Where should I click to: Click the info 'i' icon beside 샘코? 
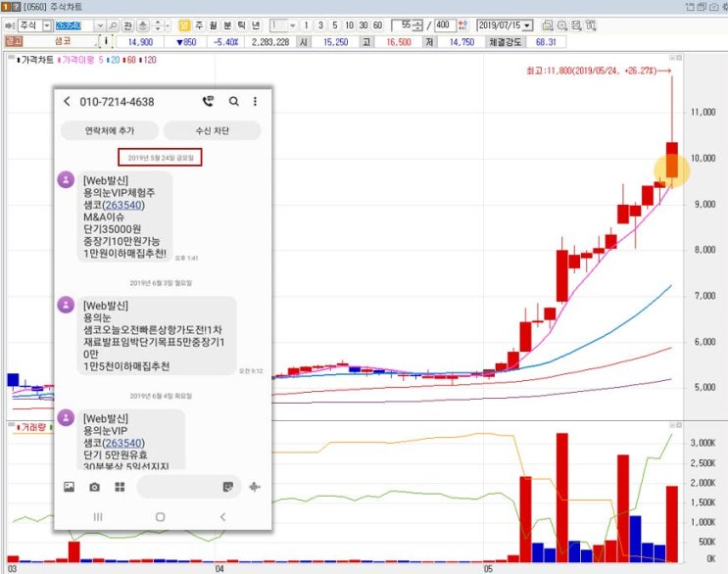106,41
